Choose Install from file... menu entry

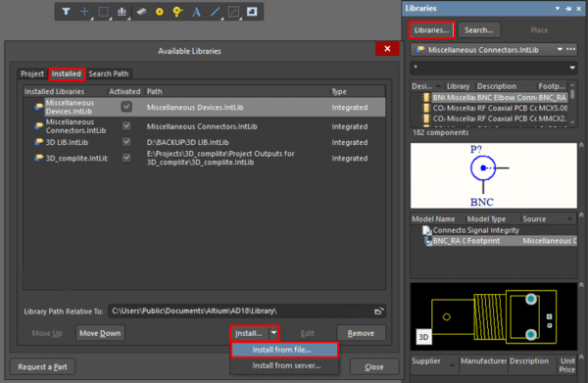[284, 350]
